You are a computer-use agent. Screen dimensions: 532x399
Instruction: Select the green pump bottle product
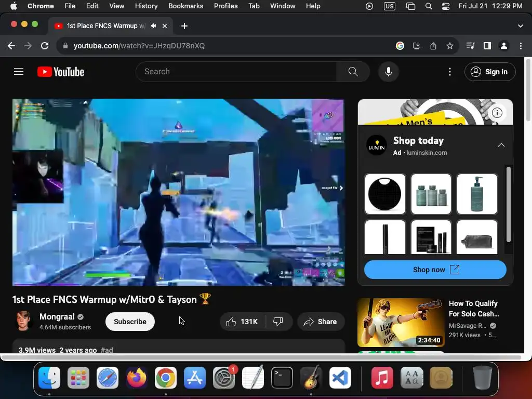click(477, 194)
